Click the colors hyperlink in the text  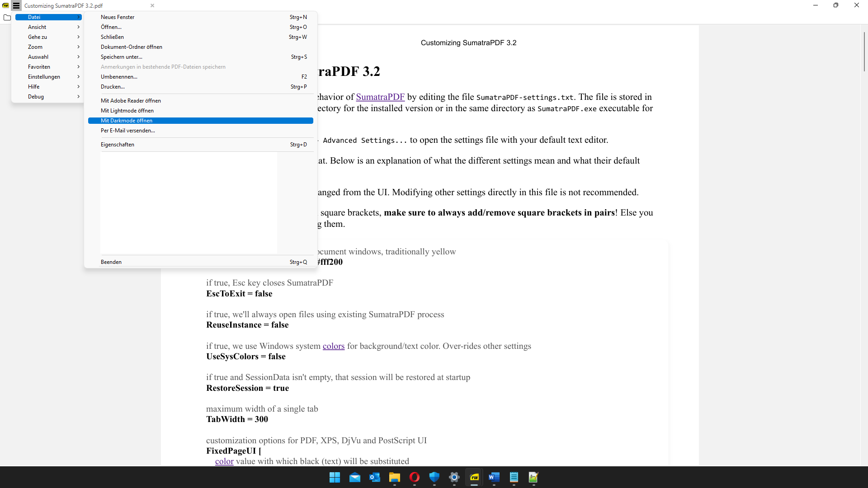333,346
